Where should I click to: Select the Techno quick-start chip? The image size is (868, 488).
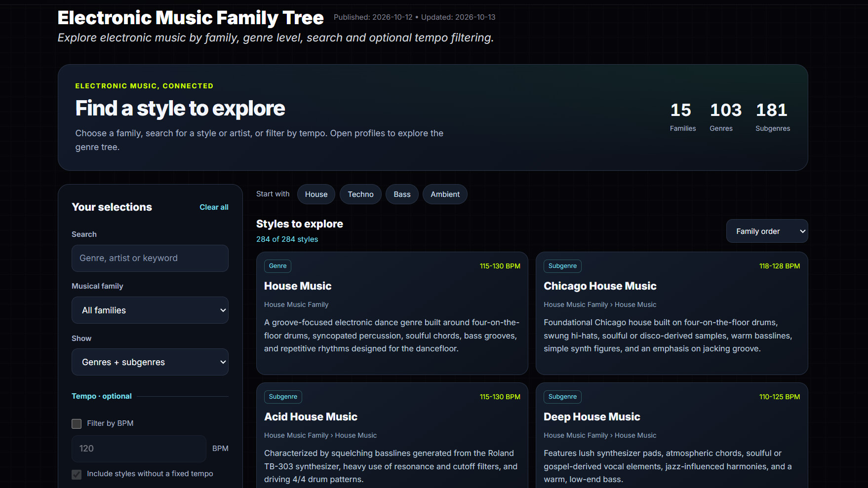click(x=360, y=194)
